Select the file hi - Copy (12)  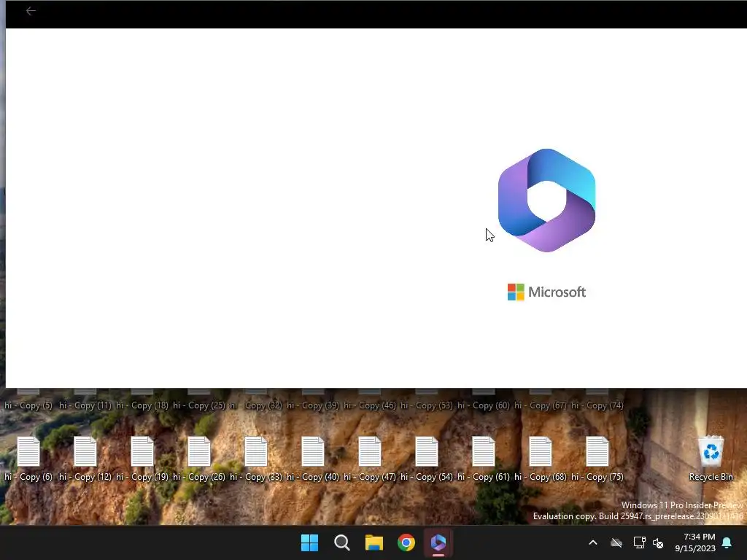click(85, 459)
